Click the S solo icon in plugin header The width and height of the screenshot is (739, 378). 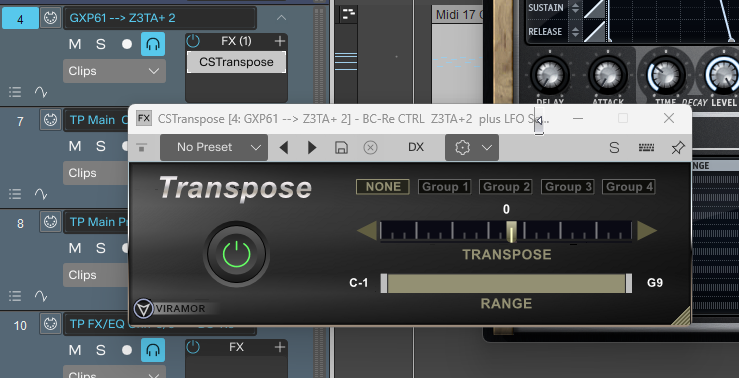click(614, 148)
